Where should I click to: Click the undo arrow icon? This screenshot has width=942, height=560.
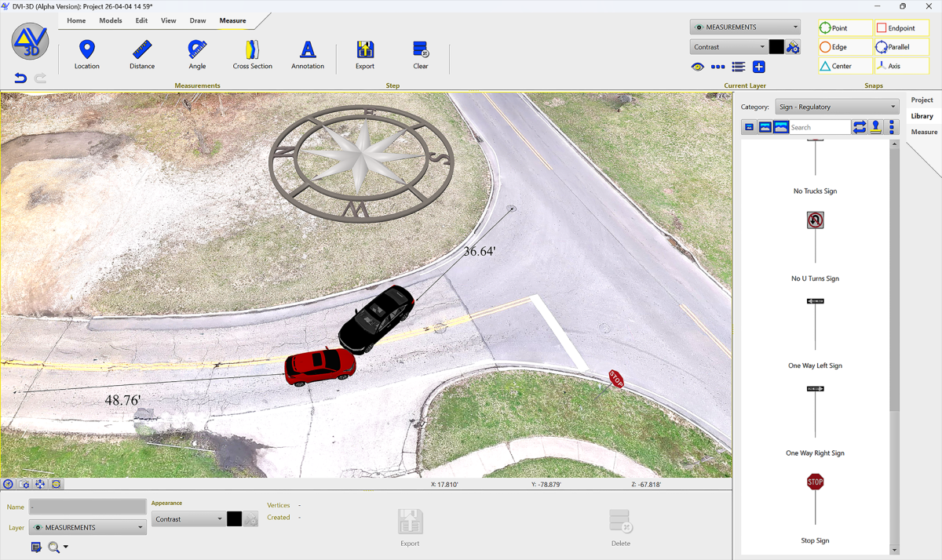coord(20,78)
